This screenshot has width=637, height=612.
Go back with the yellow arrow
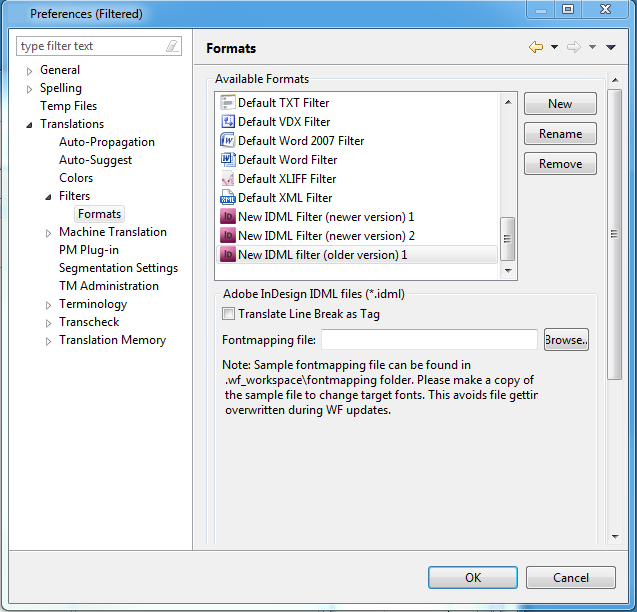coord(536,47)
